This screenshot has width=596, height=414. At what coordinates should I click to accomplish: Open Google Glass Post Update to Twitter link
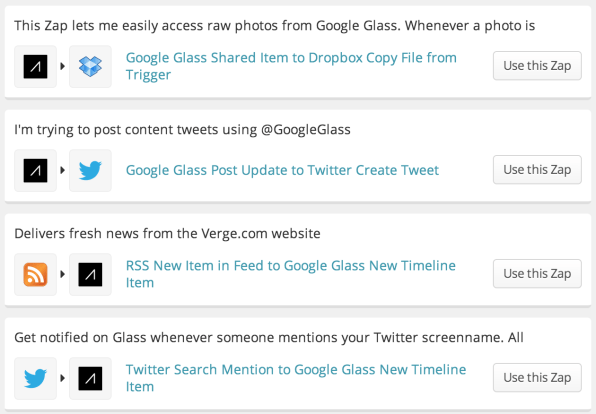pos(282,170)
